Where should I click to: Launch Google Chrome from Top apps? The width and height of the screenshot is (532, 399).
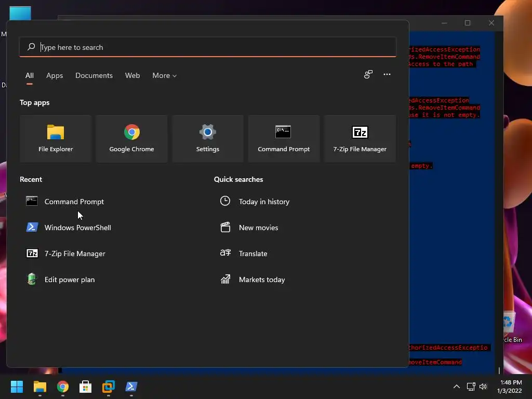click(x=131, y=138)
